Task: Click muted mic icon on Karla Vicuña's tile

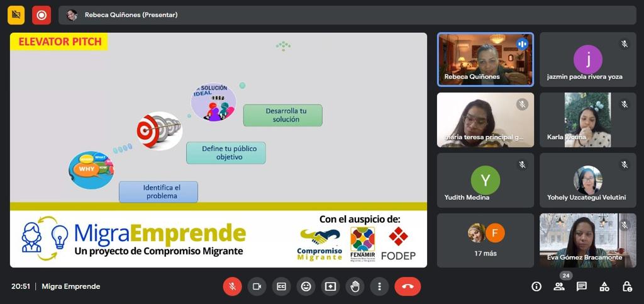Action: click(625, 104)
